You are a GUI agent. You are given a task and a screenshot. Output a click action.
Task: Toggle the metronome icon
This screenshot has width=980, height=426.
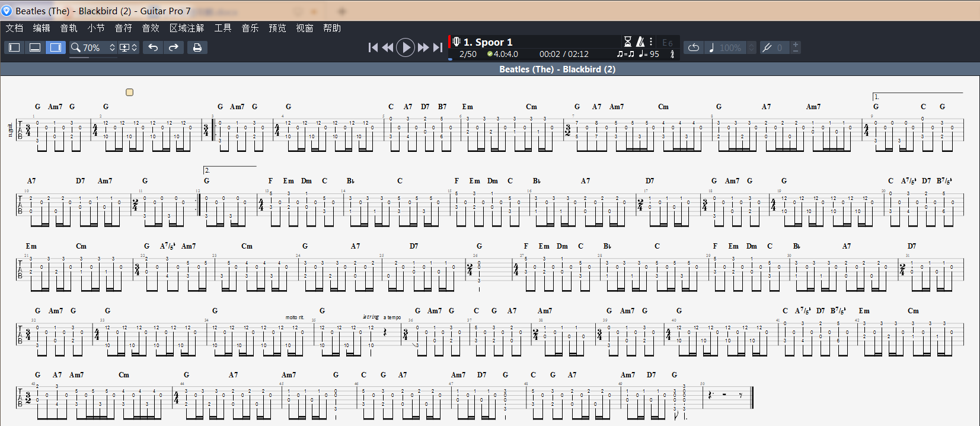640,42
